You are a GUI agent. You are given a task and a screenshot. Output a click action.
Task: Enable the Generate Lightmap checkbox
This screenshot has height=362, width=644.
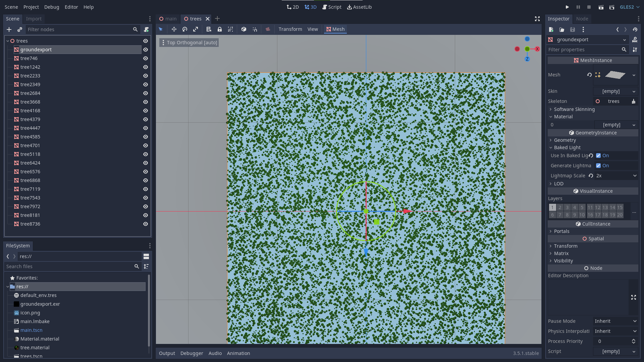599,165
